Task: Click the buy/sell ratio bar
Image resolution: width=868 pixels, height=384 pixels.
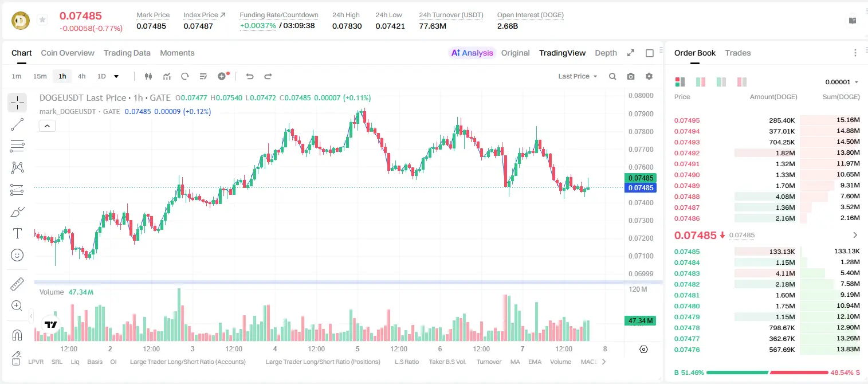Action: 768,373
